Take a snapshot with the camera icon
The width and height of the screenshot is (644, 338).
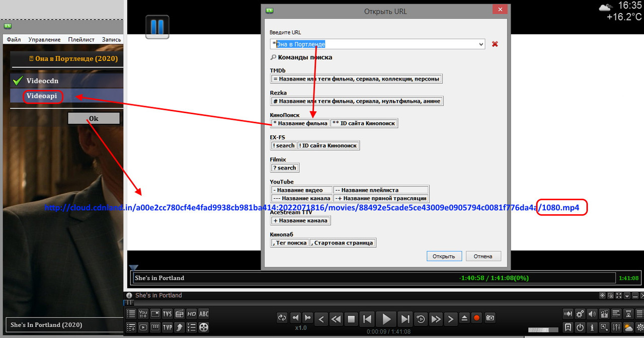[x=490, y=318]
